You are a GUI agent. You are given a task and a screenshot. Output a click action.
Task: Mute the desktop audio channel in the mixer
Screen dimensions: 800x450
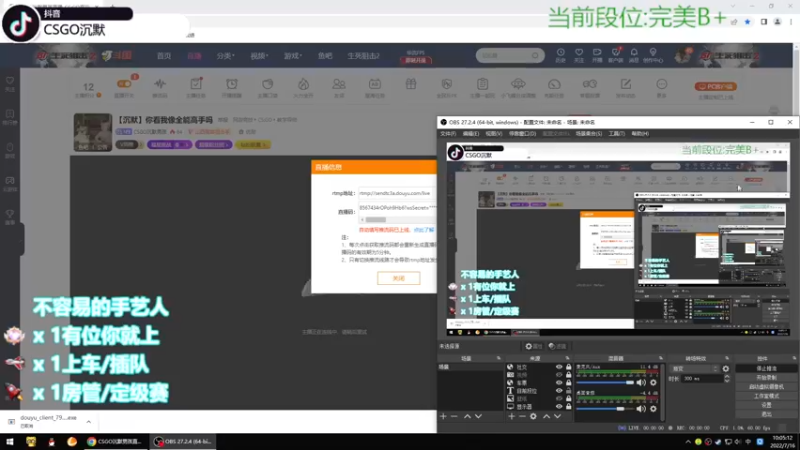[641, 408]
